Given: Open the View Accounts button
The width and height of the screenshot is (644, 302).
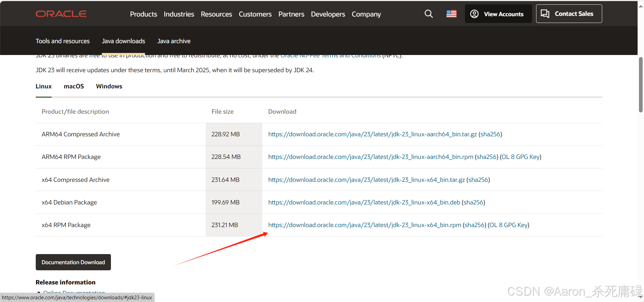Looking at the screenshot, I should tap(498, 14).
